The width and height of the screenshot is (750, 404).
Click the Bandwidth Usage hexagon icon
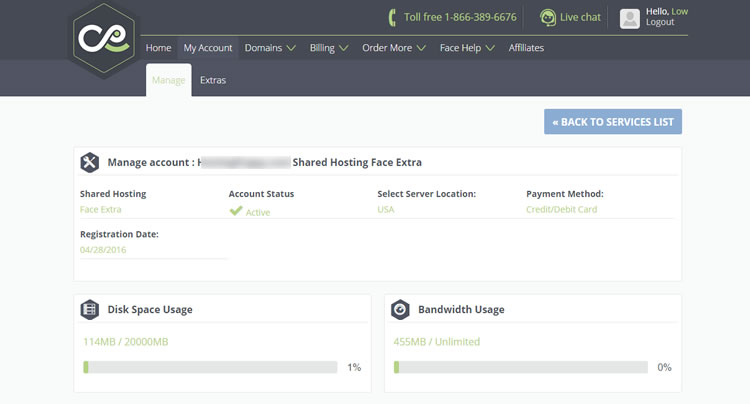click(400, 310)
